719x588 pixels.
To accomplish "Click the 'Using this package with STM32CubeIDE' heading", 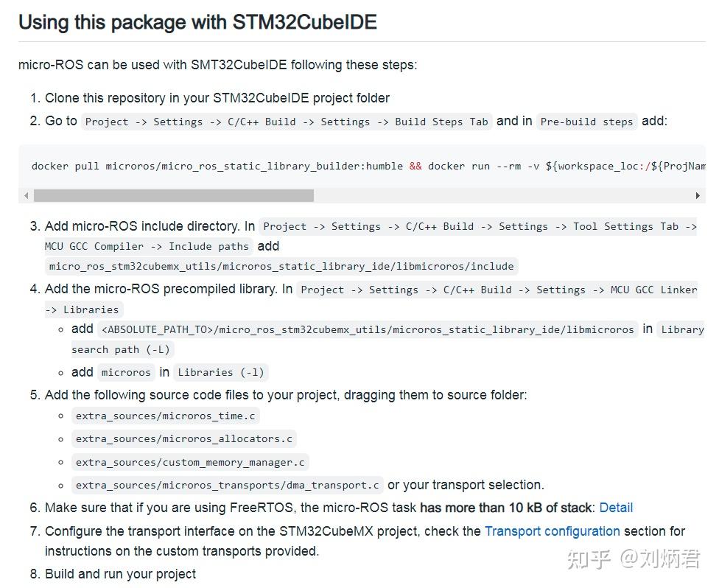I will 197,22.
